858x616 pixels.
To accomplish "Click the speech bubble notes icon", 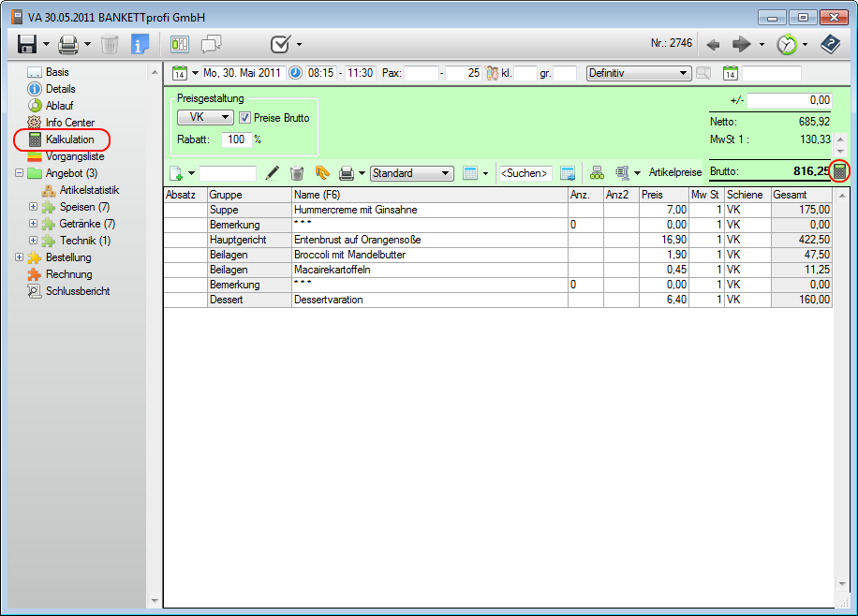I will tap(212, 44).
